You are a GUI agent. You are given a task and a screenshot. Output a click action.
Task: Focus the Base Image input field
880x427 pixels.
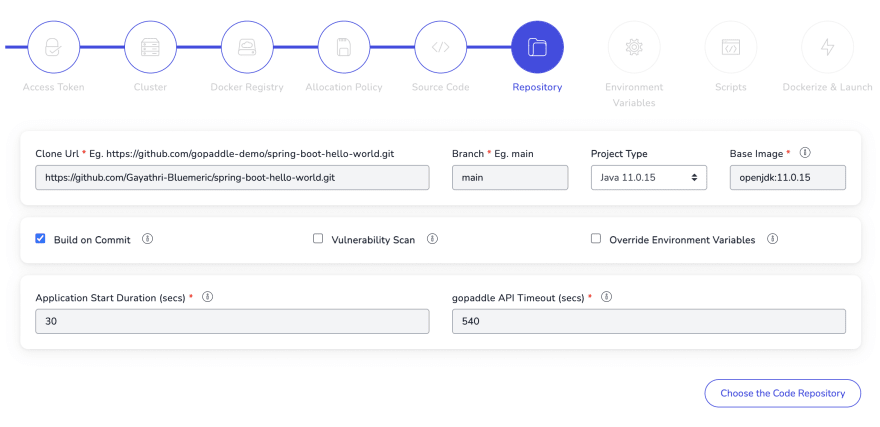coord(788,177)
